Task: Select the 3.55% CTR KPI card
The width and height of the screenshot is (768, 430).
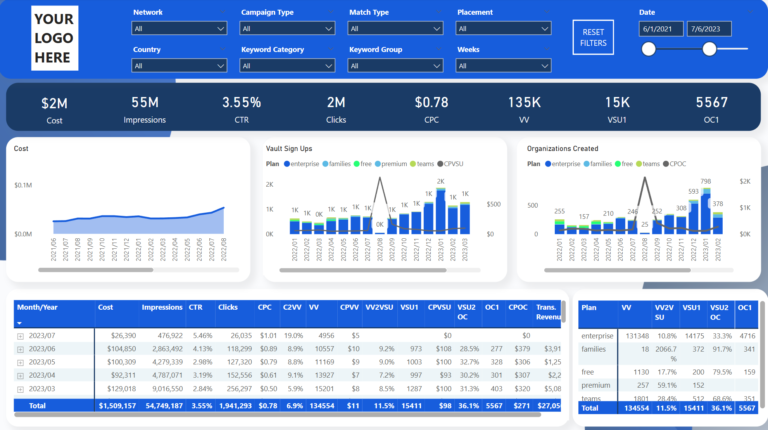Action: coord(241,109)
